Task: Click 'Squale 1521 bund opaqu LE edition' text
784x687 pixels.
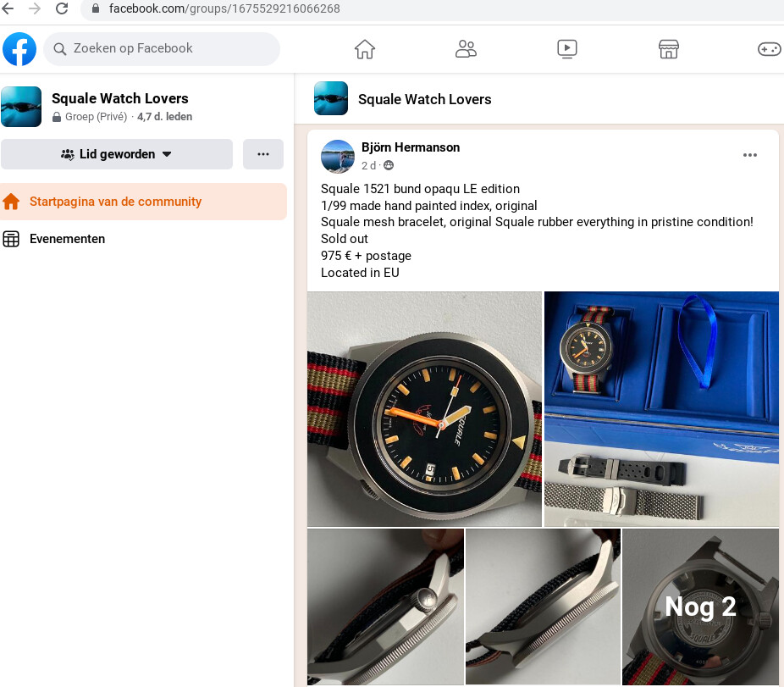Action: 420,189
